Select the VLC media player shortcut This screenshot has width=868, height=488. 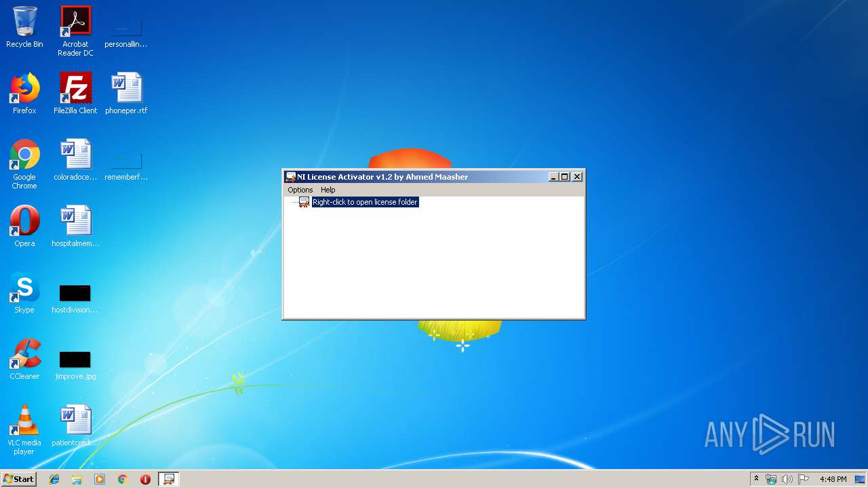pyautogui.click(x=24, y=430)
